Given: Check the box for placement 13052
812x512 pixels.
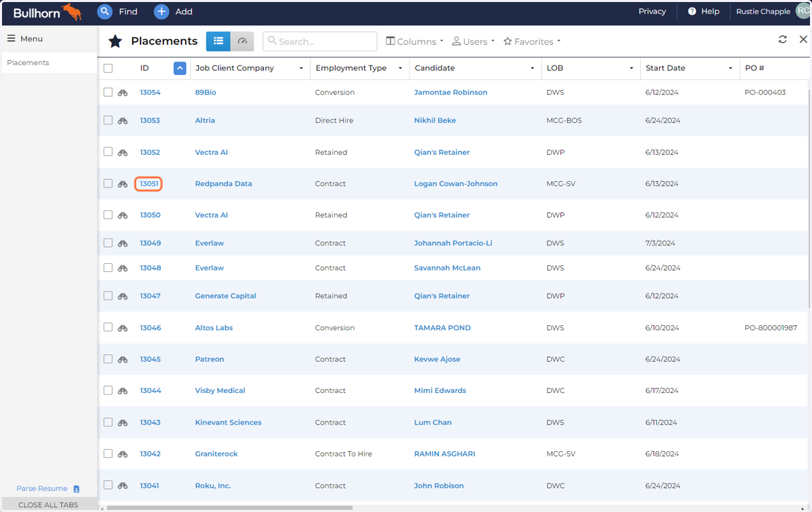Looking at the screenshot, I should [x=108, y=152].
